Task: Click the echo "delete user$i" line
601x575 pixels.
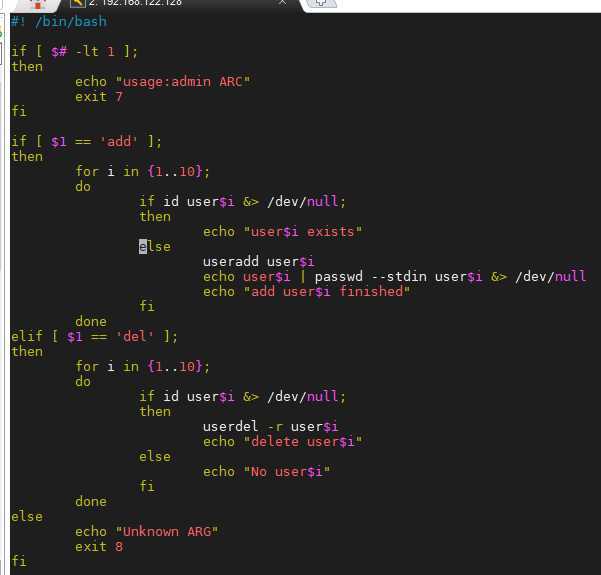Action: pyautogui.click(x=282, y=442)
